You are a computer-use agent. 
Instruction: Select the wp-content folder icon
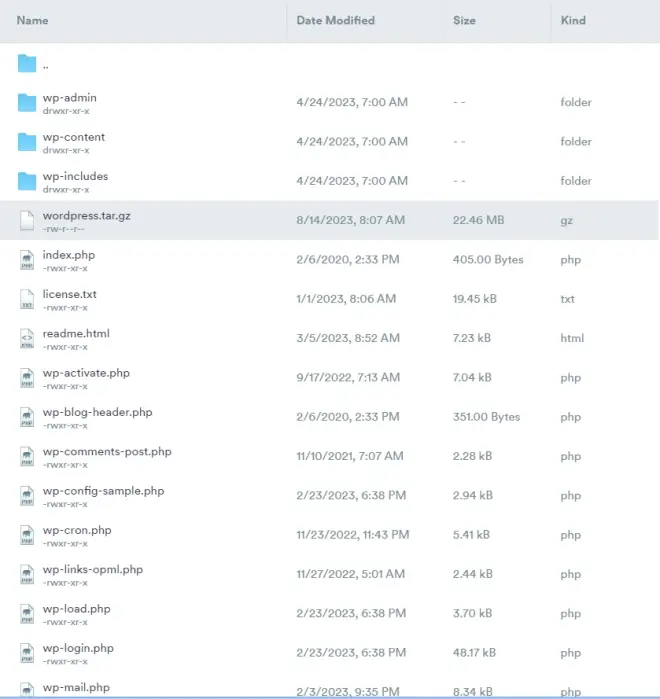point(27,142)
